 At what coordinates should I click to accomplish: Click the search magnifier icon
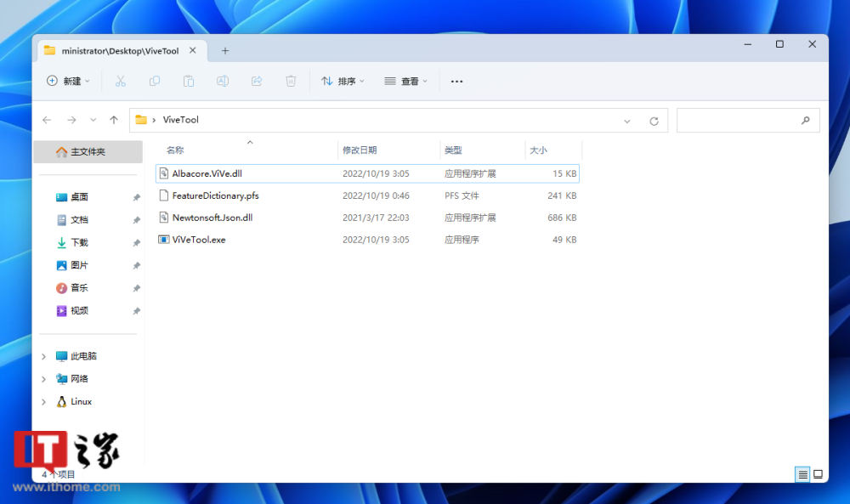(x=806, y=121)
